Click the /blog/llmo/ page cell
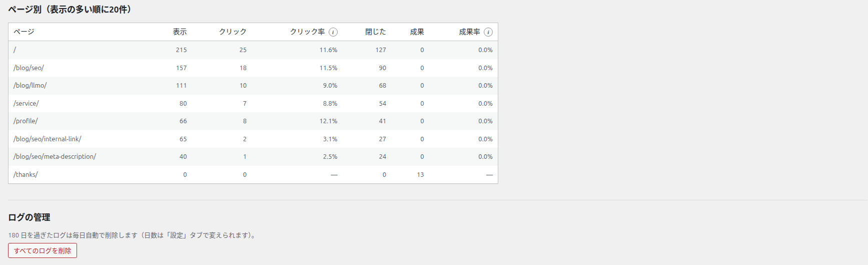Viewport: 868px width, 265px height. 30,86
